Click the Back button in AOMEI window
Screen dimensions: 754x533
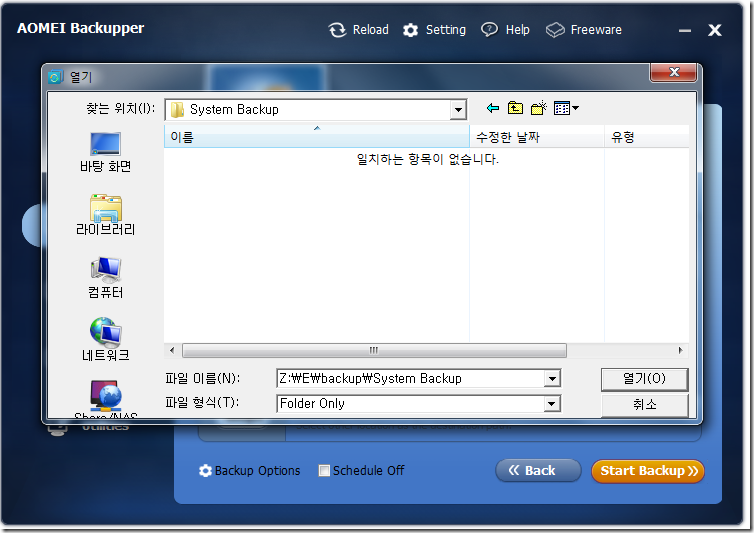538,470
